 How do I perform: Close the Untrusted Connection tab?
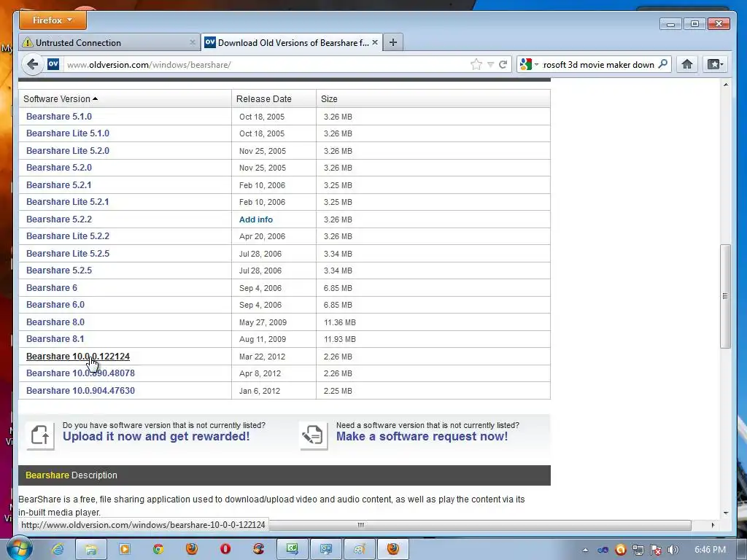coord(193,42)
